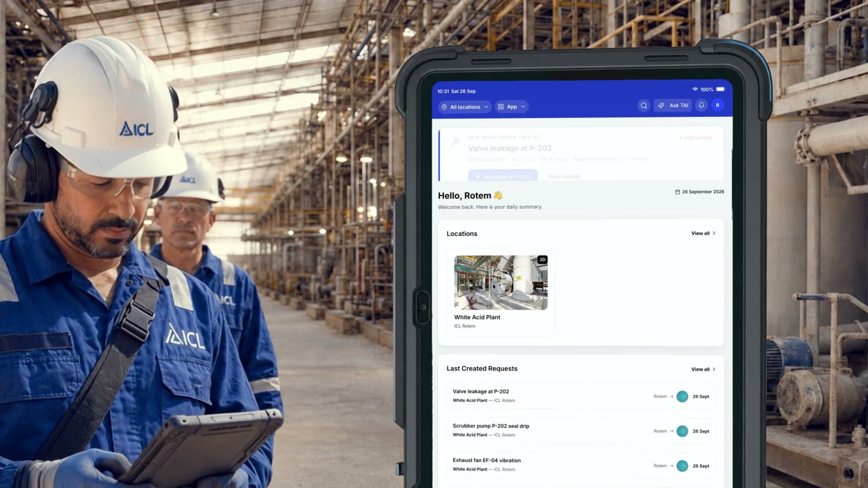Viewport: 868px width, 488px height.
Task: Open the Ask TAI assistant
Action: point(673,106)
